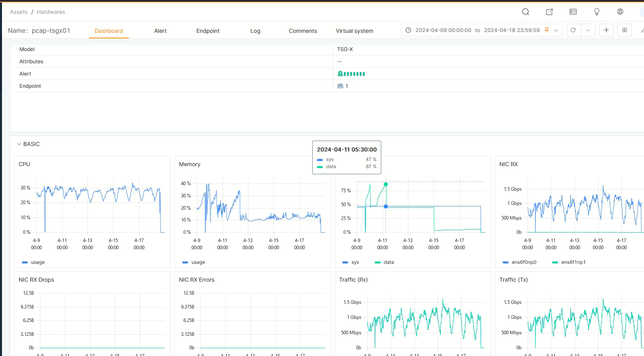This screenshot has width=644, height=356.
Task: Click the refresh dashboard icon
Action: [573, 30]
